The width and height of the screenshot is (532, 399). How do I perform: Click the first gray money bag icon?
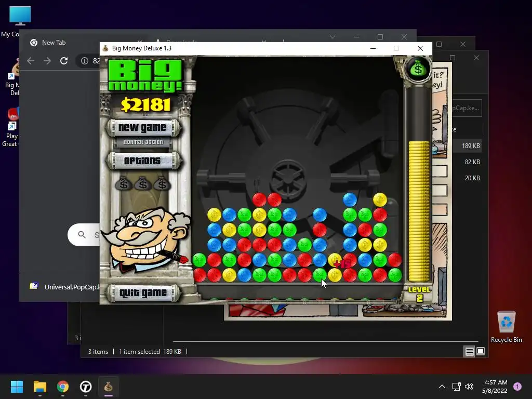pyautogui.click(x=124, y=183)
